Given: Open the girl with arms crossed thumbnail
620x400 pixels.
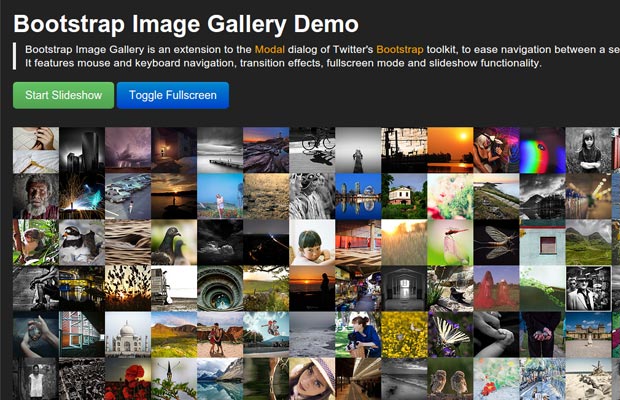Looking at the screenshot, I should 589,150.
